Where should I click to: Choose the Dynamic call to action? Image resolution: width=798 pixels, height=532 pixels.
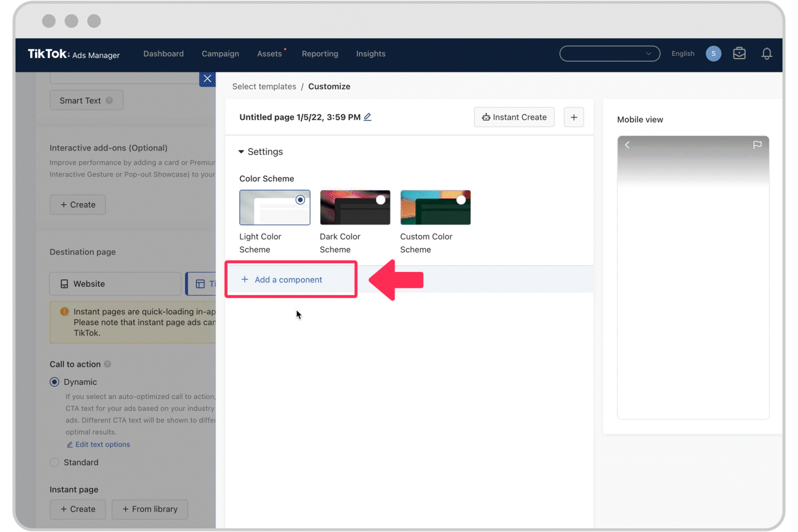point(54,382)
